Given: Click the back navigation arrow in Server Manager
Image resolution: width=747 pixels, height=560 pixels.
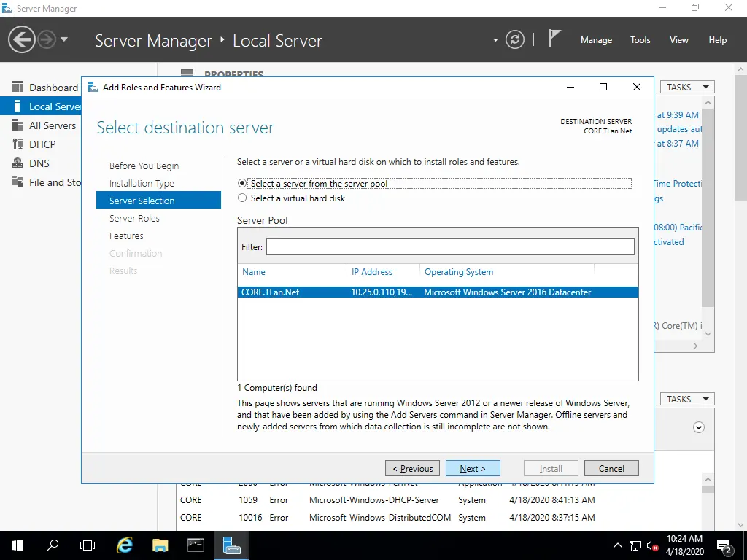Looking at the screenshot, I should pyautogui.click(x=21, y=39).
